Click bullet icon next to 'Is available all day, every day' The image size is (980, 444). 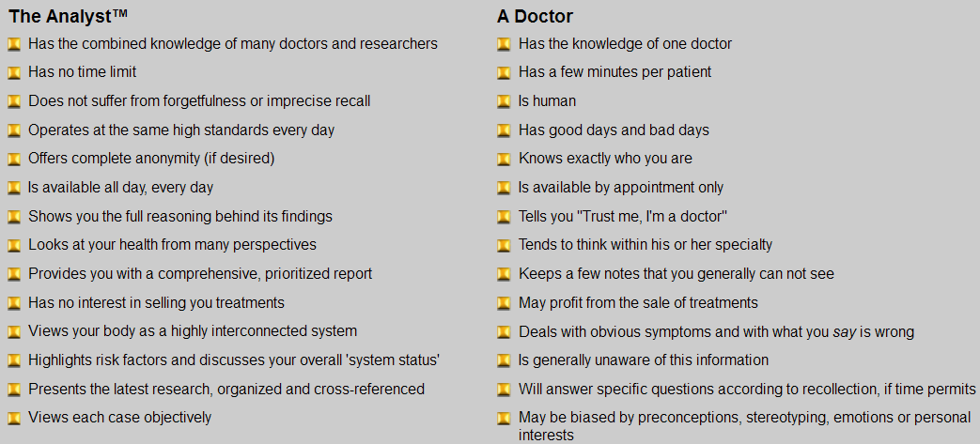pyautogui.click(x=13, y=188)
